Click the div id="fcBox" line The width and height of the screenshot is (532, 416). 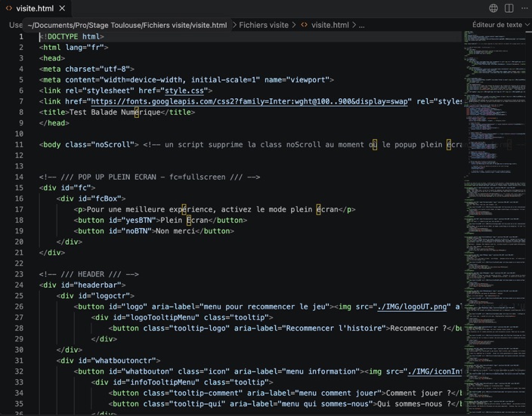(x=91, y=199)
